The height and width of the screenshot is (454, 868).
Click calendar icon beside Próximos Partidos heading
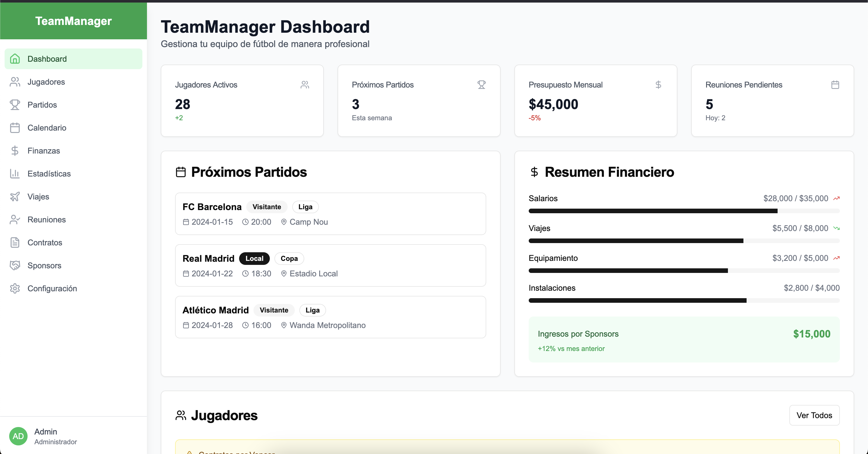(x=181, y=172)
